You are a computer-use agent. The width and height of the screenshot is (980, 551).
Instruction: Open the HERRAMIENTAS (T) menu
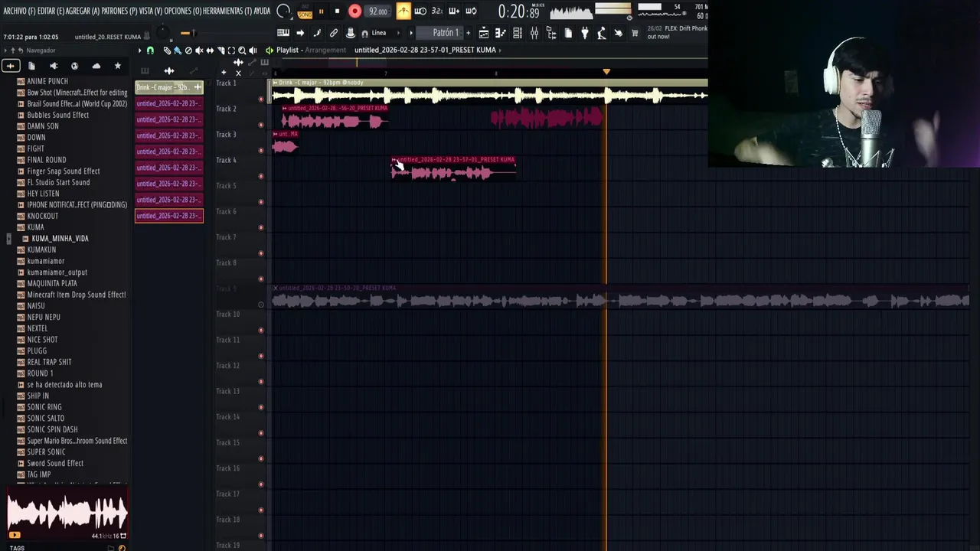pos(227,11)
